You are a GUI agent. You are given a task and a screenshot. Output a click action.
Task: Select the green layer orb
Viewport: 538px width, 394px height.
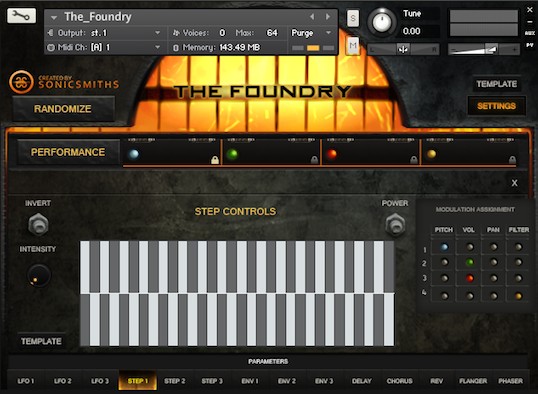point(232,154)
